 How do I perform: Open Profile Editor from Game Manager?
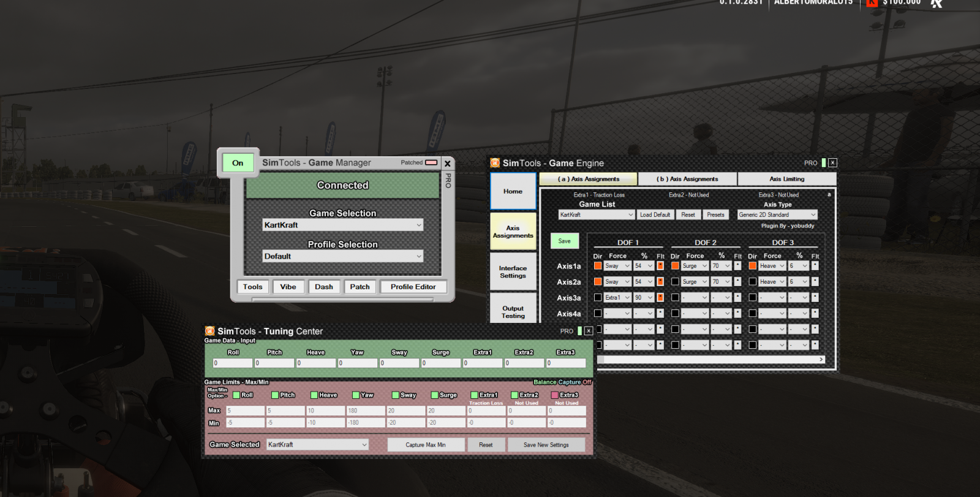(x=413, y=287)
